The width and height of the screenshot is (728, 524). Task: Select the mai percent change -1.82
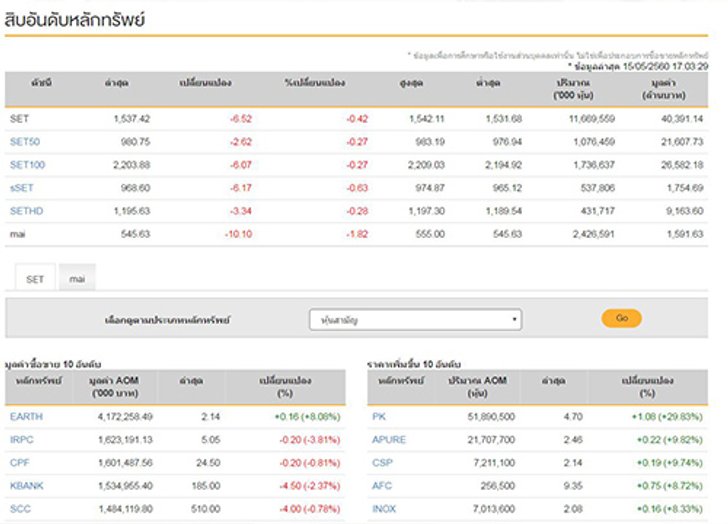[357, 234]
